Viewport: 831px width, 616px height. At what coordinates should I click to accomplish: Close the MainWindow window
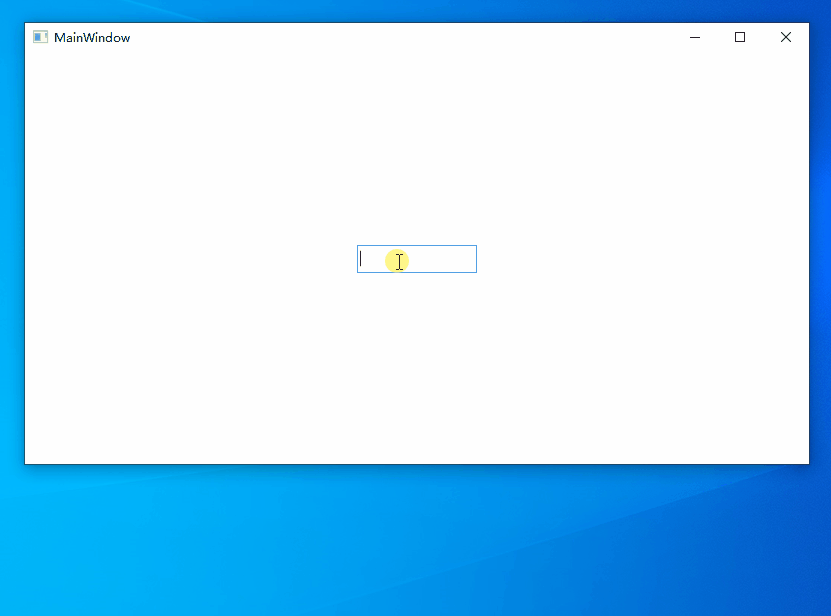tap(786, 37)
